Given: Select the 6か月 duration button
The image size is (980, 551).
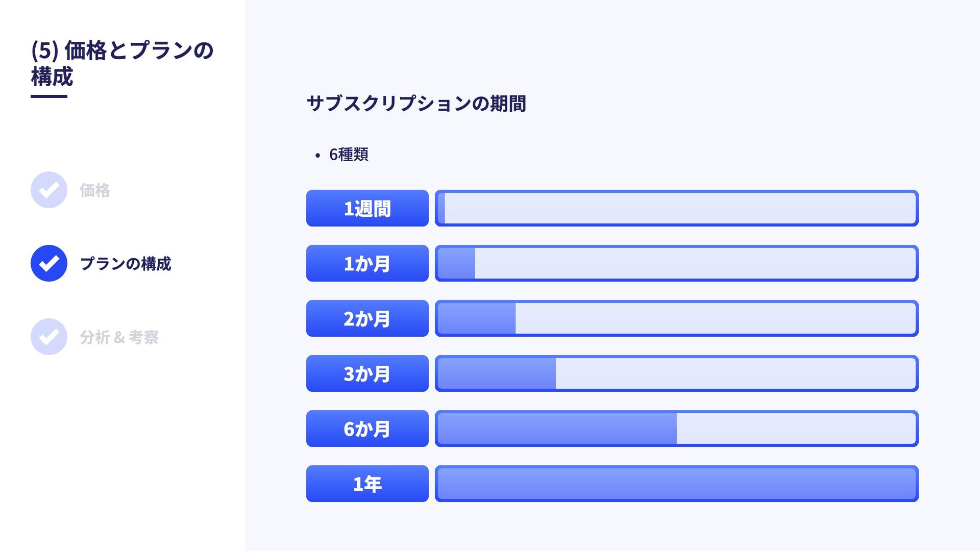Looking at the screenshot, I should click(x=367, y=429).
